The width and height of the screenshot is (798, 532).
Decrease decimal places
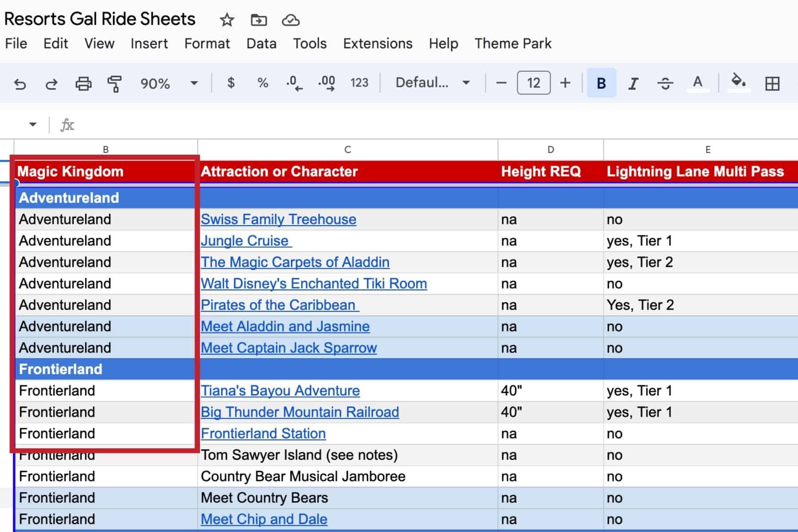tap(294, 83)
